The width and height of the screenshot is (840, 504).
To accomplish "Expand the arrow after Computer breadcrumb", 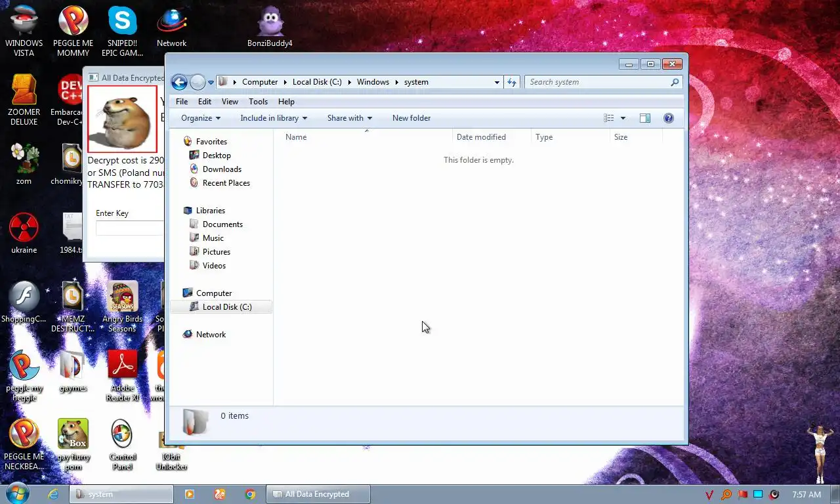I will [x=285, y=82].
